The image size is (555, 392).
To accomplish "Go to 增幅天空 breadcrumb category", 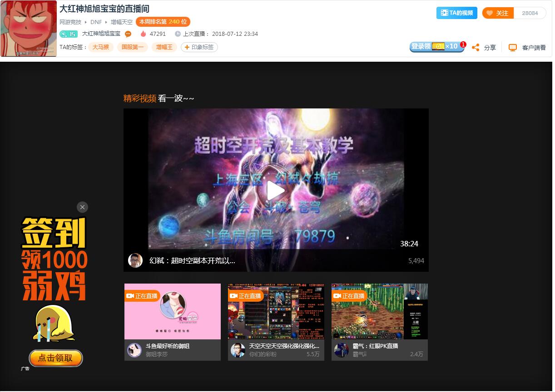I will click(122, 22).
